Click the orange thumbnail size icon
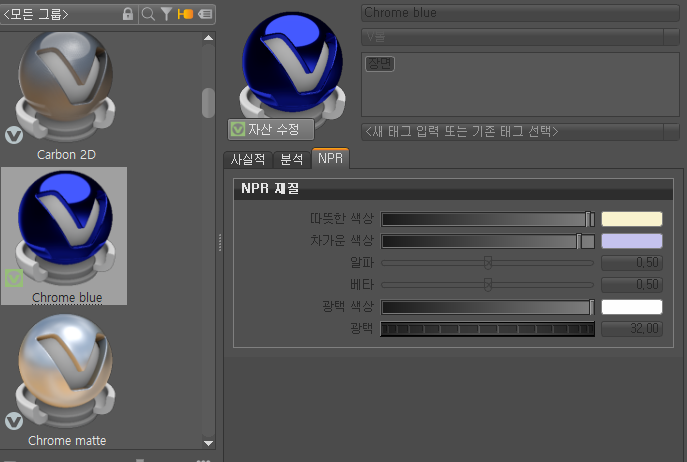The width and height of the screenshot is (687, 462). pos(185,14)
